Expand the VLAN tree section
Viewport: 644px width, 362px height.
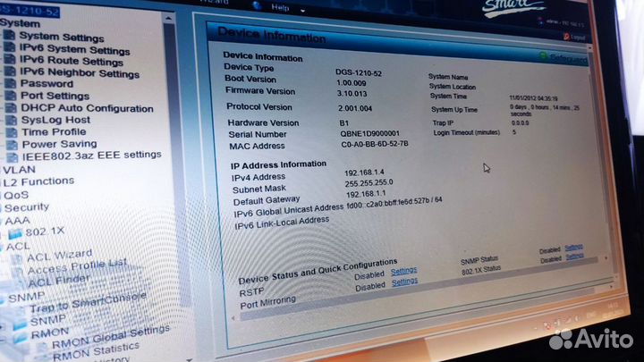click(20, 170)
